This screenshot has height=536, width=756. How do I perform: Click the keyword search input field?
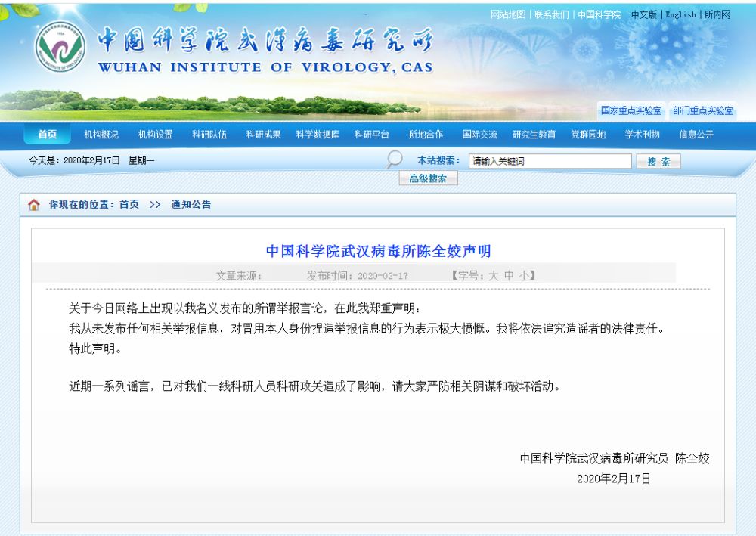pos(550,162)
